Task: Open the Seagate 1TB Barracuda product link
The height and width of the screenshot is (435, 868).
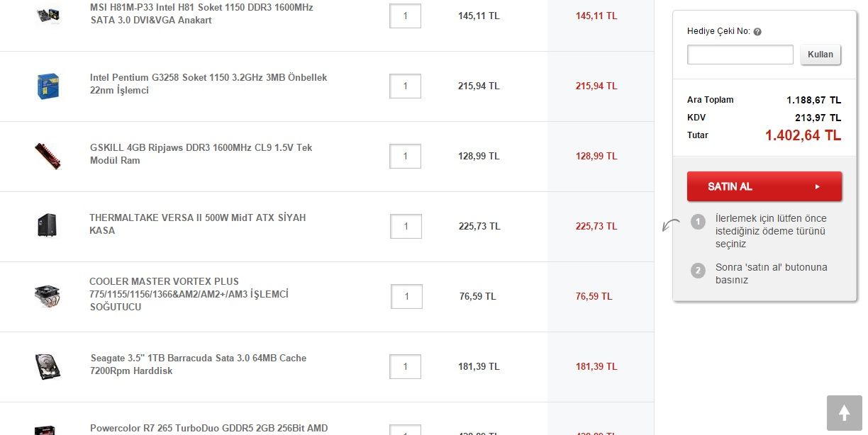Action: coord(198,364)
